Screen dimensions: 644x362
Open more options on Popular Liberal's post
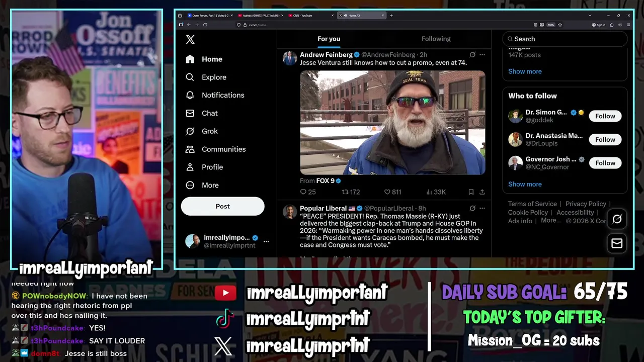(482, 208)
